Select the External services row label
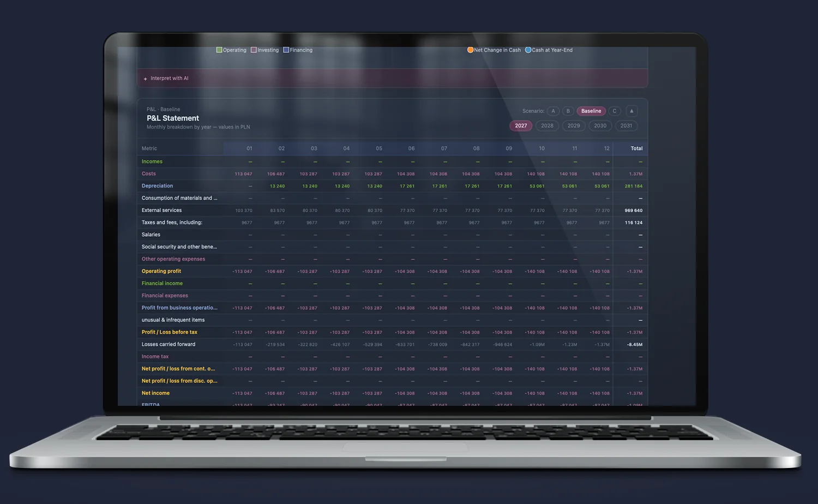Viewport: 818px width, 504px height. coord(161,211)
